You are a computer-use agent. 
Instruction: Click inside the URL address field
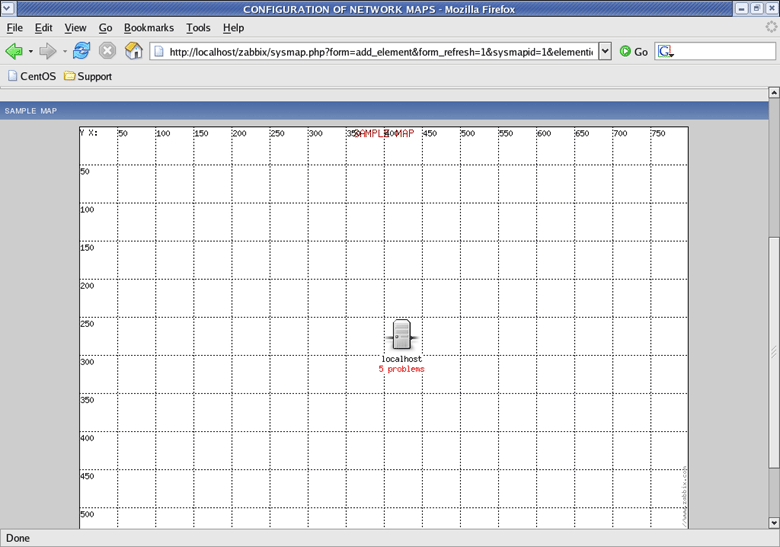[x=380, y=51]
